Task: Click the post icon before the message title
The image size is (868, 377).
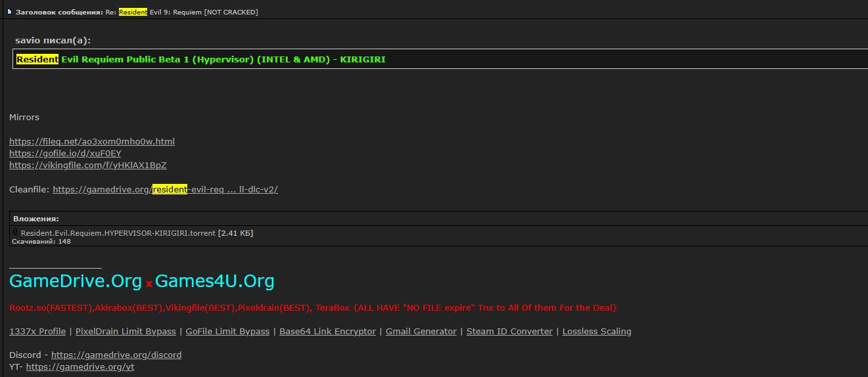Action: coord(9,12)
